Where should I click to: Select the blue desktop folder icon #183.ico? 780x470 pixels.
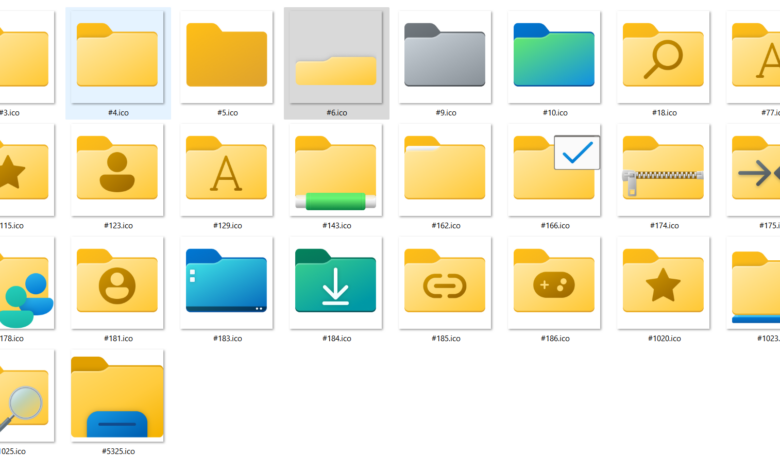click(227, 282)
